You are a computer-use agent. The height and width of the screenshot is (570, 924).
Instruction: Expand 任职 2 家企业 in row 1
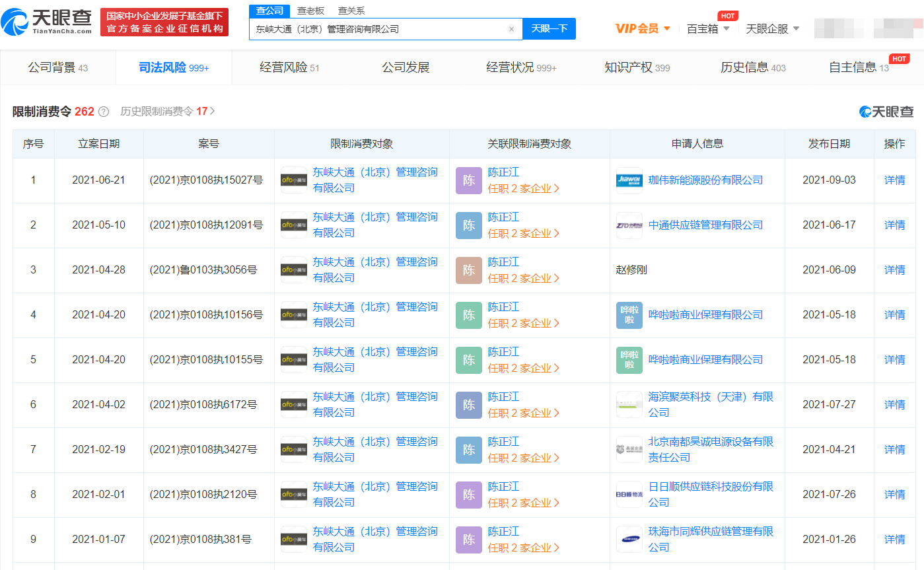(524, 188)
